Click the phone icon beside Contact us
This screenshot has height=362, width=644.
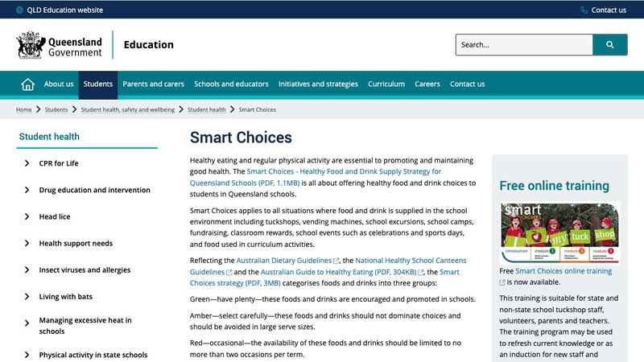click(x=584, y=10)
